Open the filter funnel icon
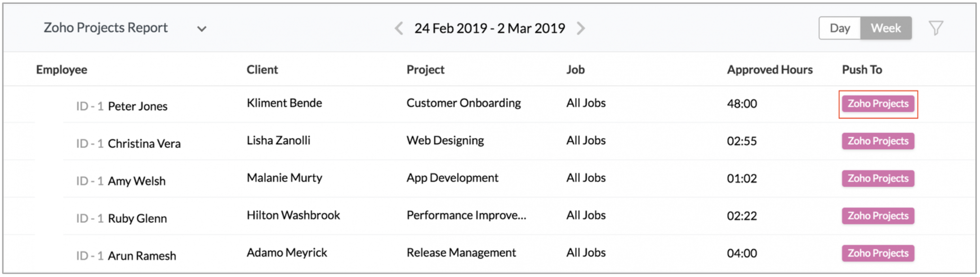 pyautogui.click(x=935, y=28)
